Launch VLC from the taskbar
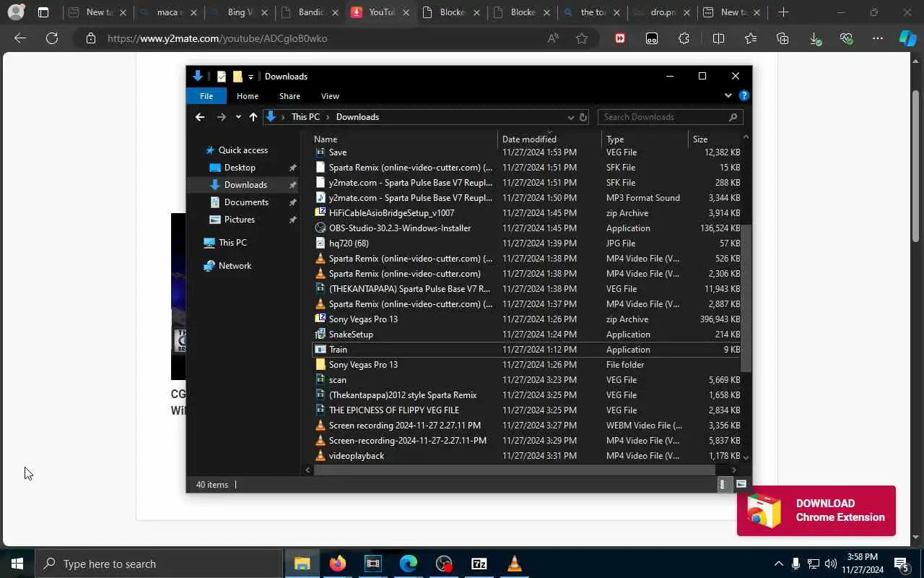The height and width of the screenshot is (578, 924). (x=515, y=564)
